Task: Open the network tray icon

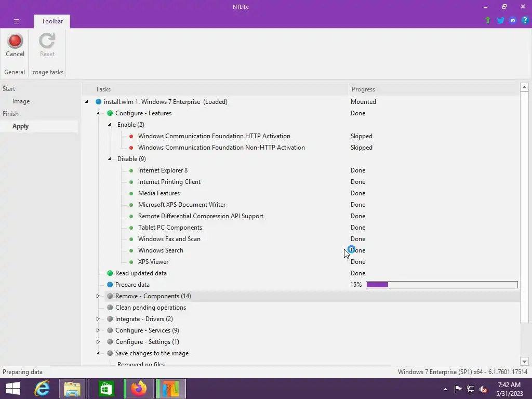Action: pyautogui.click(x=471, y=389)
